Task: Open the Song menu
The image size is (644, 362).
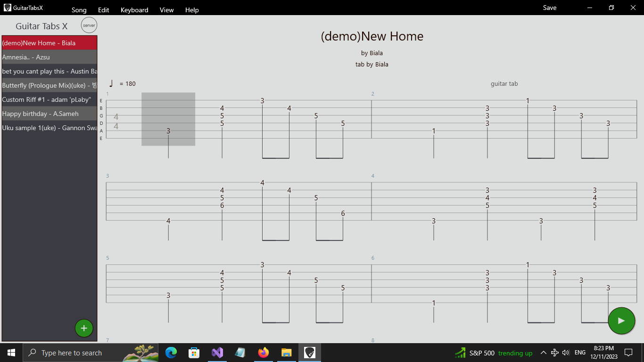Action: coord(79,9)
